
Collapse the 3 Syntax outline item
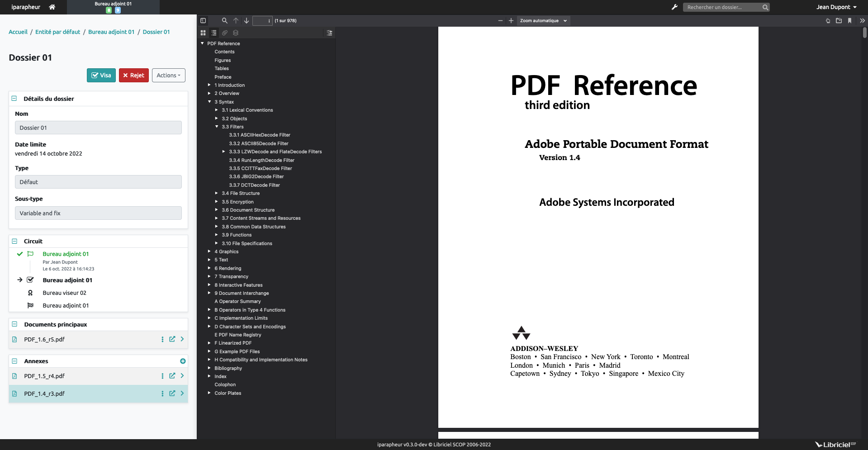coord(209,102)
